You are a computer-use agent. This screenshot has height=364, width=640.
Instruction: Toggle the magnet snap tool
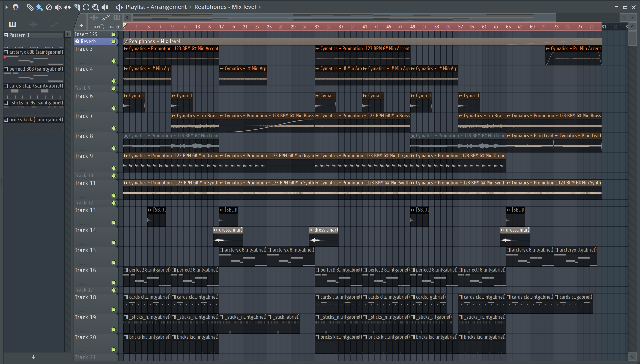pos(16,7)
